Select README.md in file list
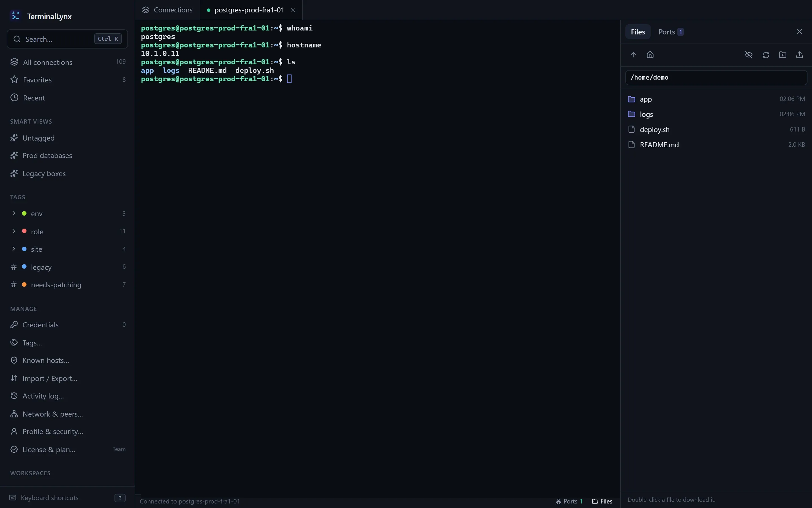The width and height of the screenshot is (812, 508). click(716, 145)
